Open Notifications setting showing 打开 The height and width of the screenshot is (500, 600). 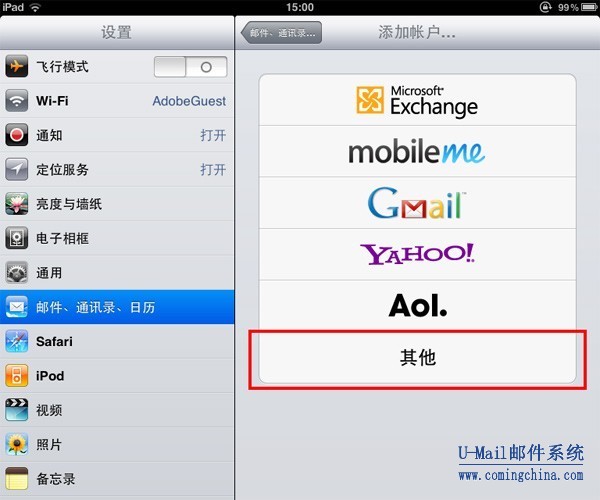pos(117,135)
